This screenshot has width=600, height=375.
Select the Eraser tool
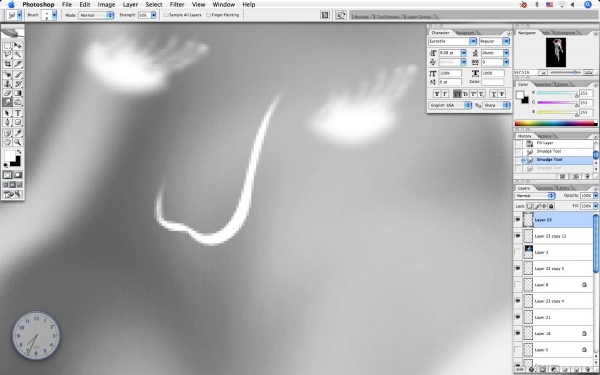pos(7,93)
